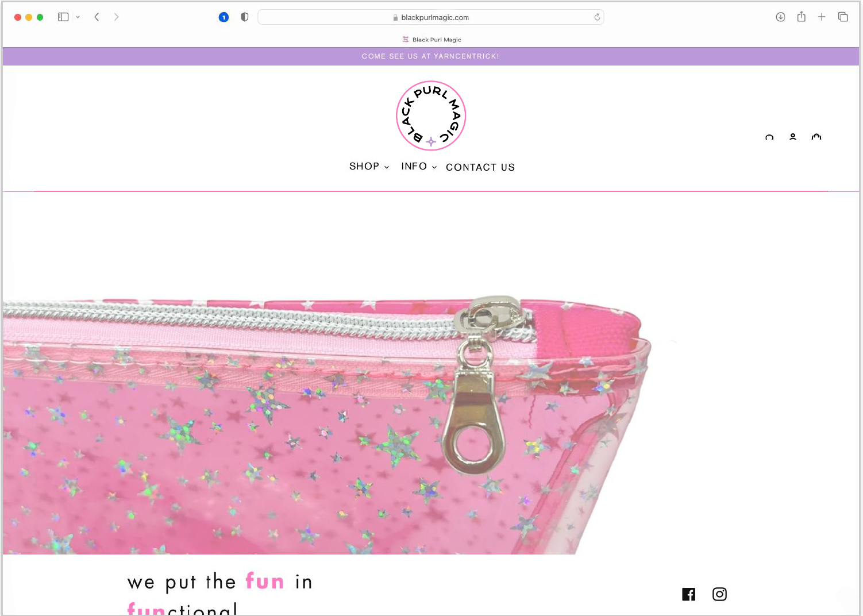Open the shopping cart bag icon
The width and height of the screenshot is (863, 616).
coord(816,138)
